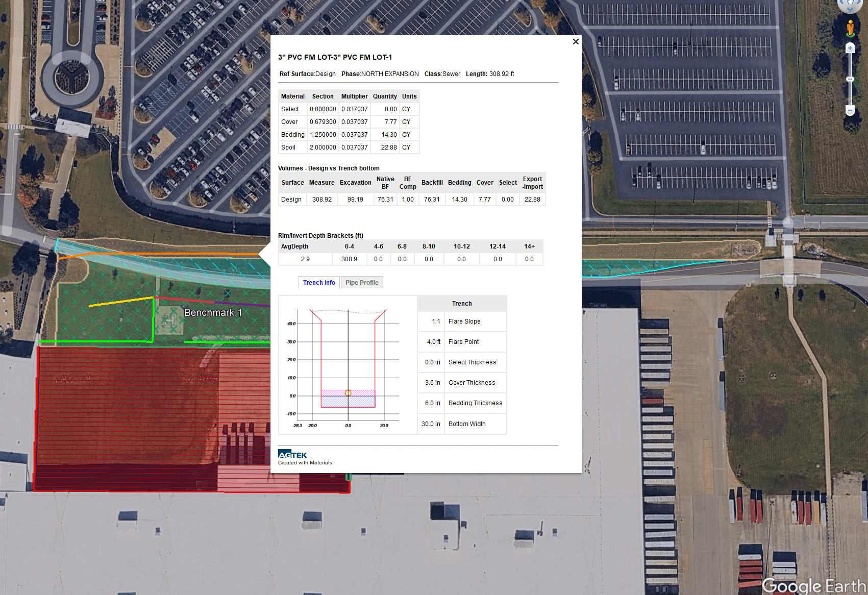
Task: Close the pipe info popup
Action: 576,42
